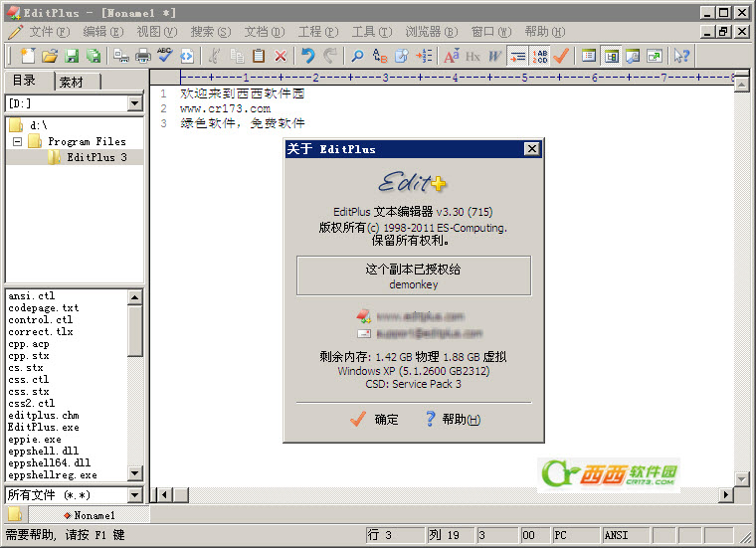This screenshot has height=548, width=756.
Task: Click the Save All icon
Action: pyautogui.click(x=94, y=56)
